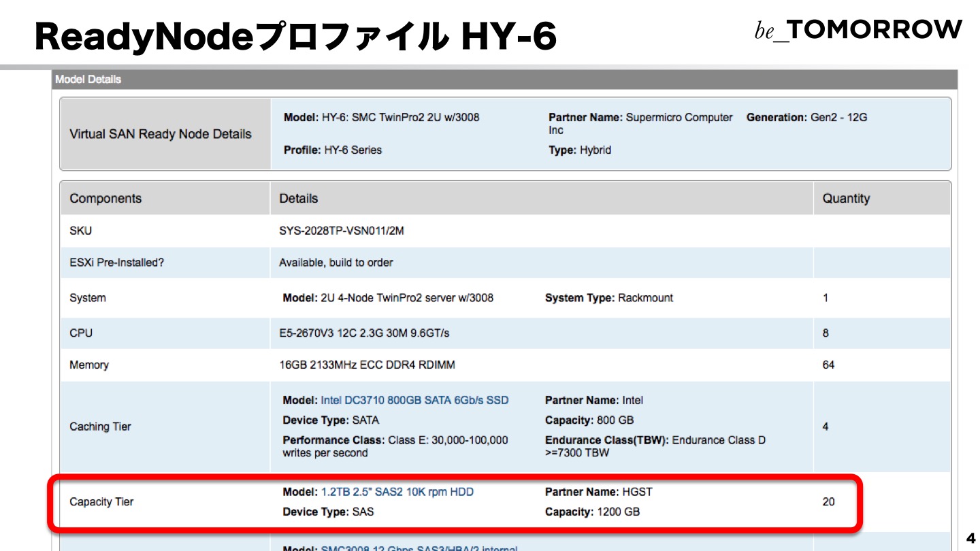The image size is (980, 551).
Task: Select the 2U 4-Node TwinPro2 server model text
Action: pyautogui.click(x=388, y=298)
